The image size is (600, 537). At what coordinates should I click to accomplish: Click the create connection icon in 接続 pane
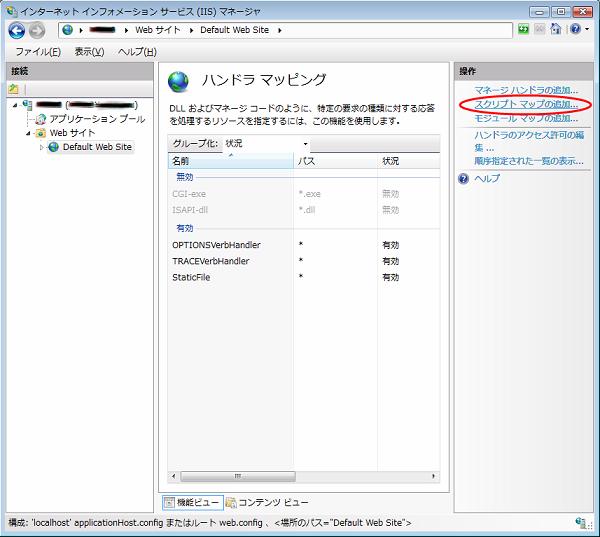click(14, 89)
